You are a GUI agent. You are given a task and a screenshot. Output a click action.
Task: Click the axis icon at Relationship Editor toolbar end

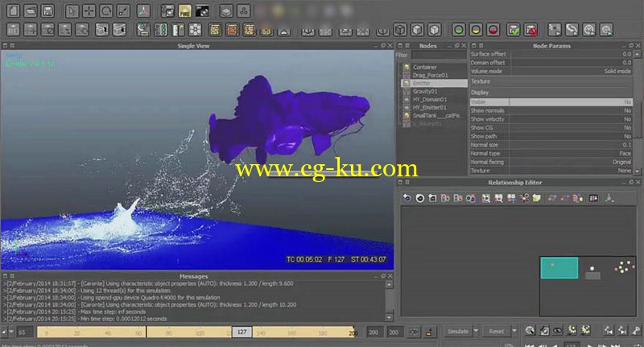point(609,198)
